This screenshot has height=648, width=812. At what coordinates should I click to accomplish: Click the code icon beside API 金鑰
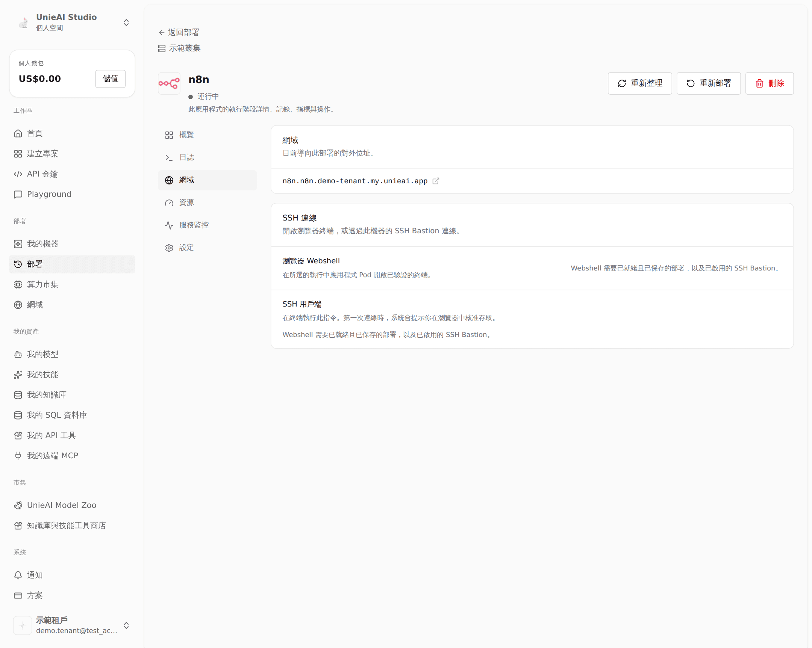click(18, 174)
